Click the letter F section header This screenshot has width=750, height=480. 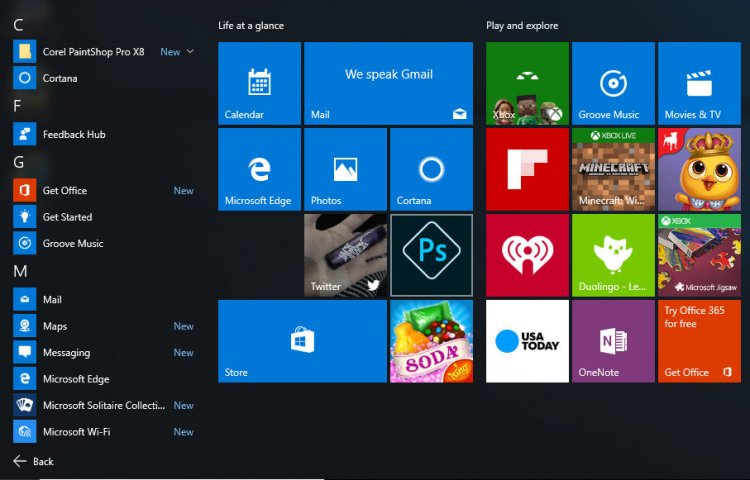point(17,106)
